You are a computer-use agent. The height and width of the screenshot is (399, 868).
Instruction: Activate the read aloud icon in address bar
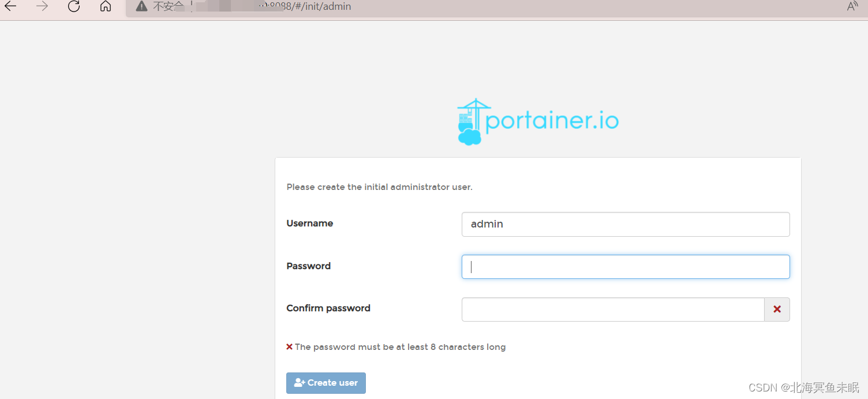point(852,6)
